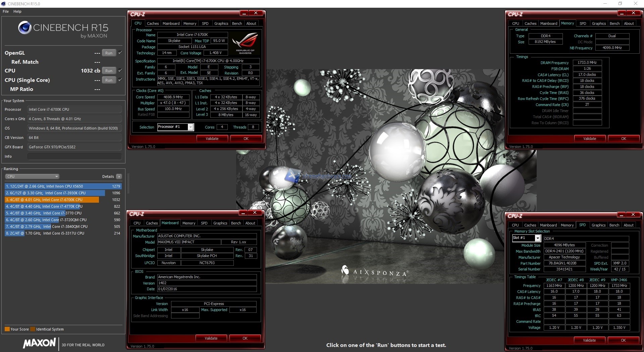The width and height of the screenshot is (644, 352).
Task: Open the Bench tab in the left CPU-Z window
Action: (237, 23)
